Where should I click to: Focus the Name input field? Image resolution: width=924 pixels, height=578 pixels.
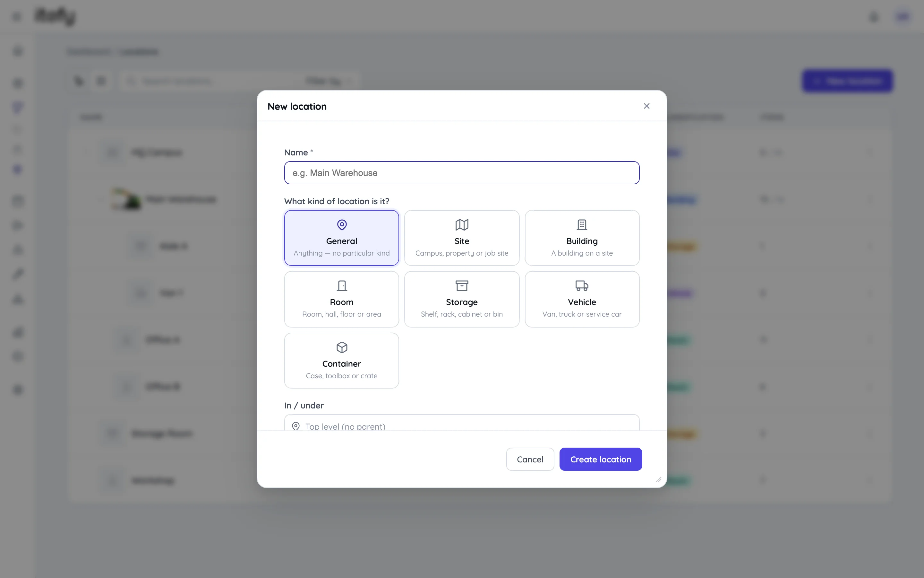point(462,173)
